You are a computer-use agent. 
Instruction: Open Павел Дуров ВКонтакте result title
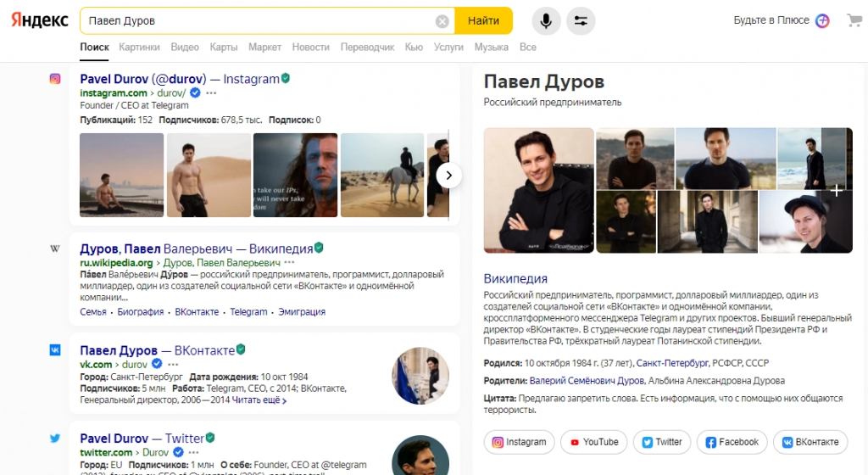157,350
